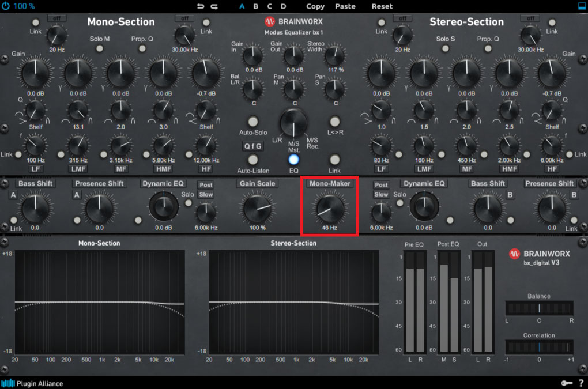Click Stereo Presence Shift B button
588x389 pixels.
point(574,195)
